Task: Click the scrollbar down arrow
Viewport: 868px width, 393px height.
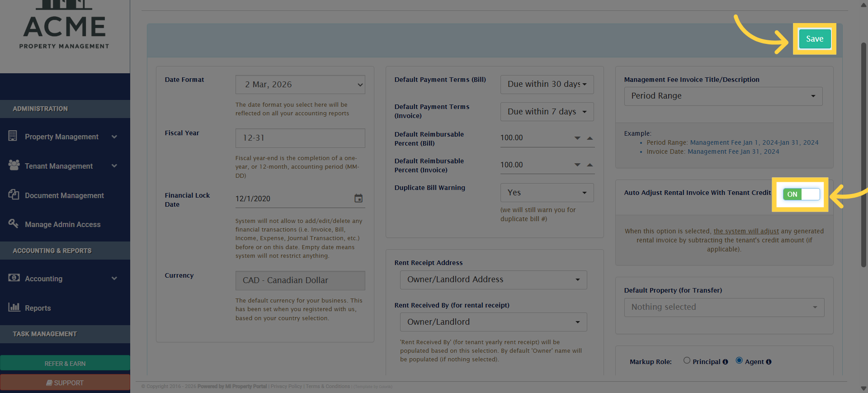Action: click(863, 388)
